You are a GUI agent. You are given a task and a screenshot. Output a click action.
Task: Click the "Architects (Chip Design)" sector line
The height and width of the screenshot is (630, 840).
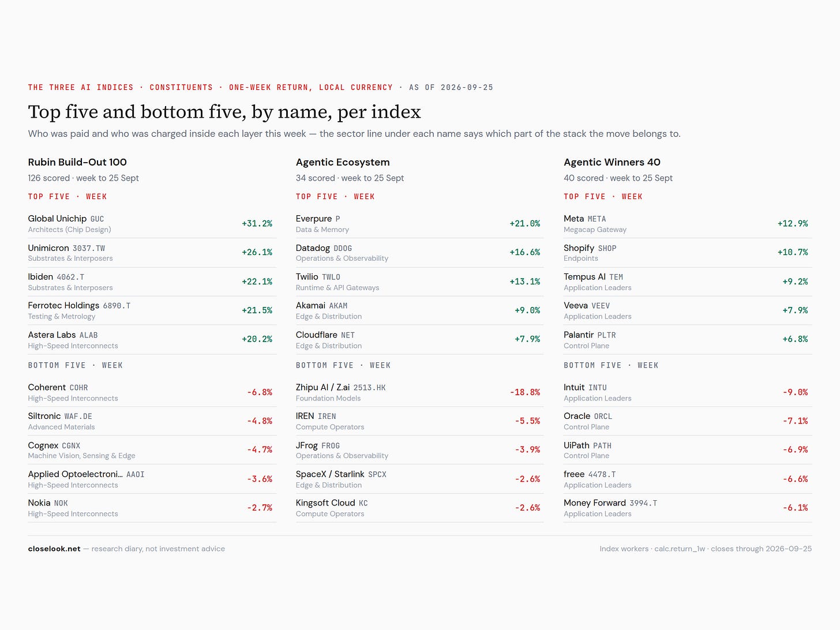pyautogui.click(x=70, y=230)
